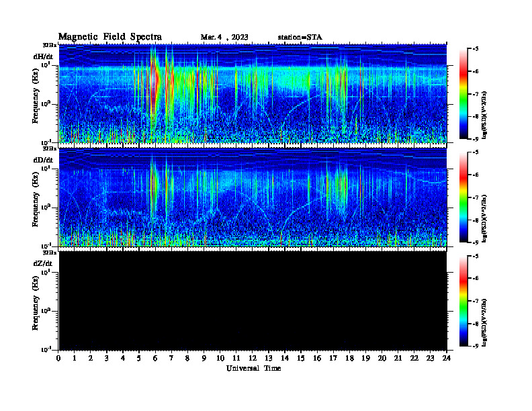
Task: Click the 10^1 frequency tick on dD/dt panel
Action: coord(46,168)
